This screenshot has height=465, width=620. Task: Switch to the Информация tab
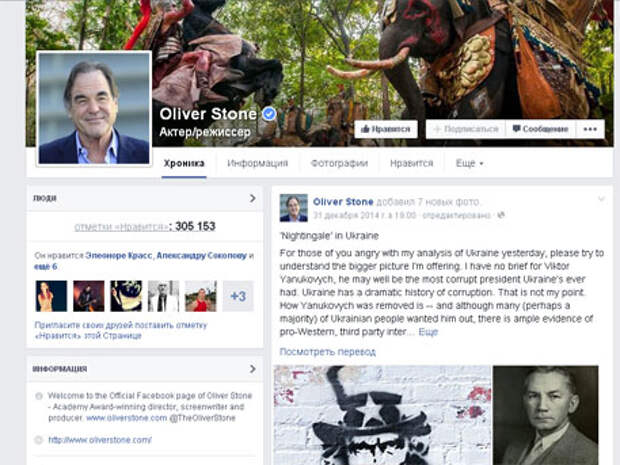pyautogui.click(x=257, y=163)
